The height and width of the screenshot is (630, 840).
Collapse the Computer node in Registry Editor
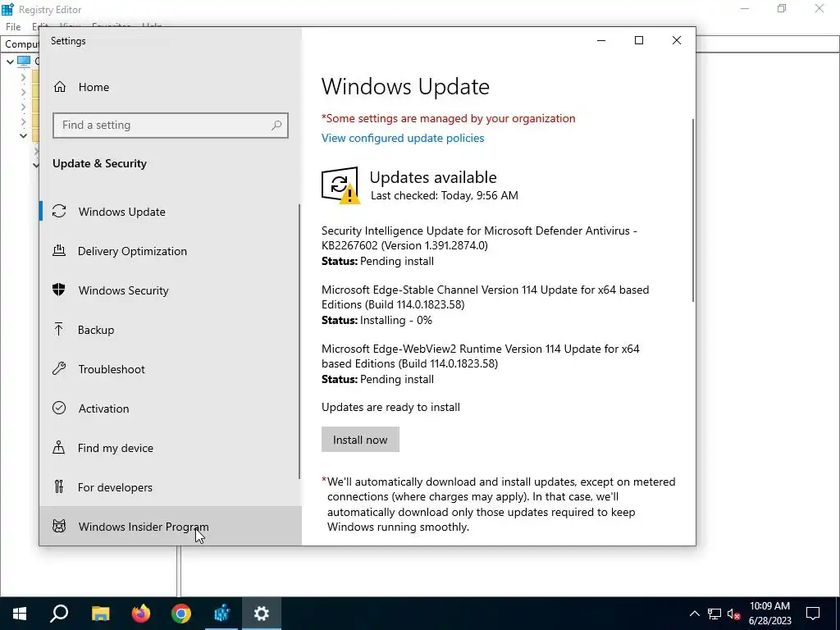(x=10, y=62)
